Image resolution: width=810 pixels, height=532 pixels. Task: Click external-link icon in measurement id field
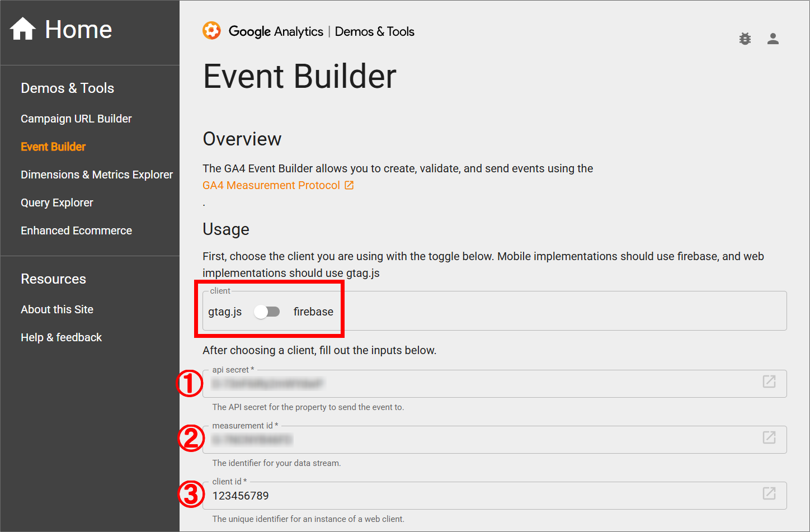(769, 437)
